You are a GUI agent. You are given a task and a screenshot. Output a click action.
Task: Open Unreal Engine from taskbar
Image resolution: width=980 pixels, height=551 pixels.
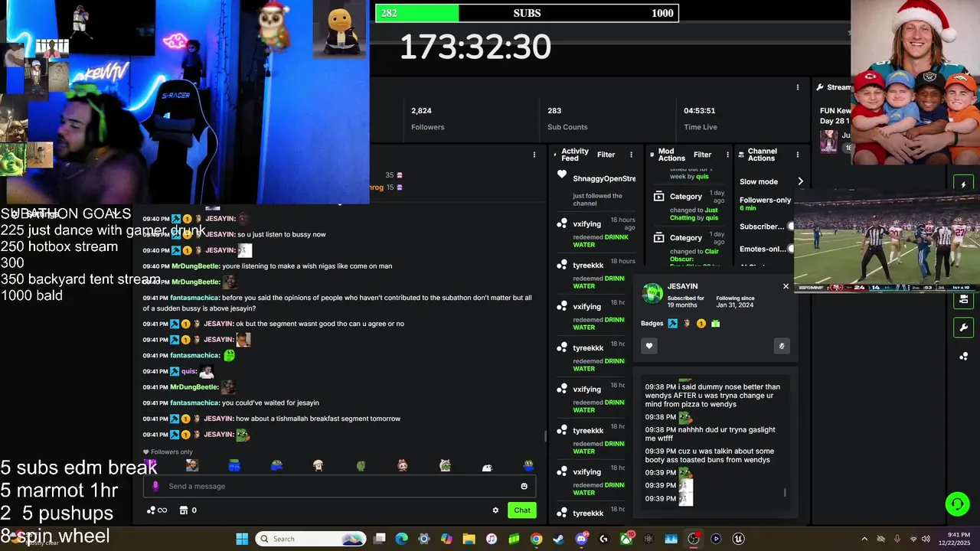[738, 539]
